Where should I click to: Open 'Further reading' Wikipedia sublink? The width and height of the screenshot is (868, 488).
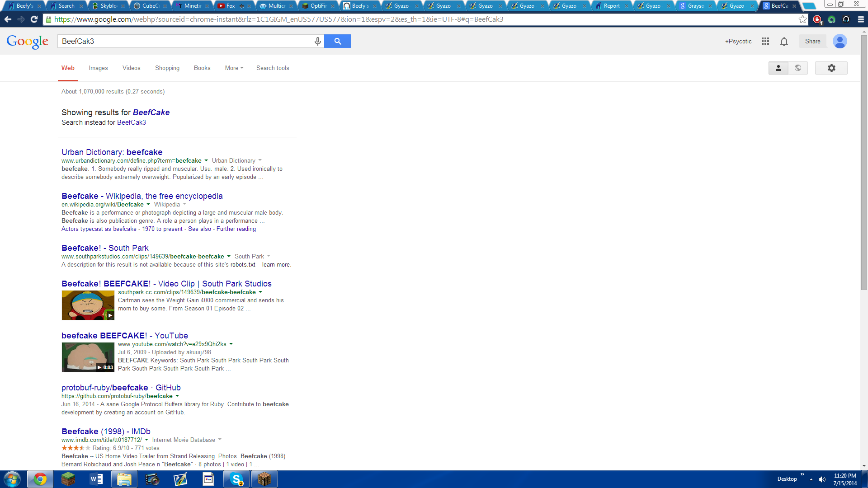236,229
